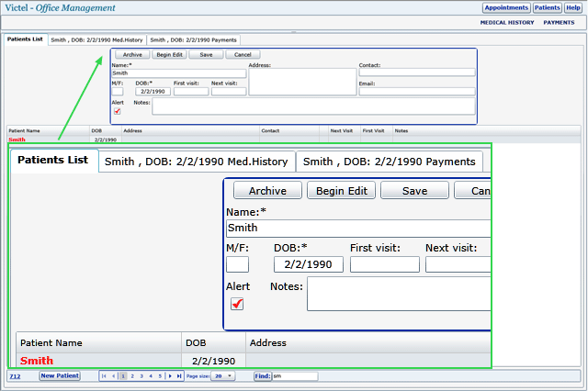This screenshot has height=391, width=588.
Task: Toggle Alert checkbox in the unmagnified form
Action: [x=117, y=111]
